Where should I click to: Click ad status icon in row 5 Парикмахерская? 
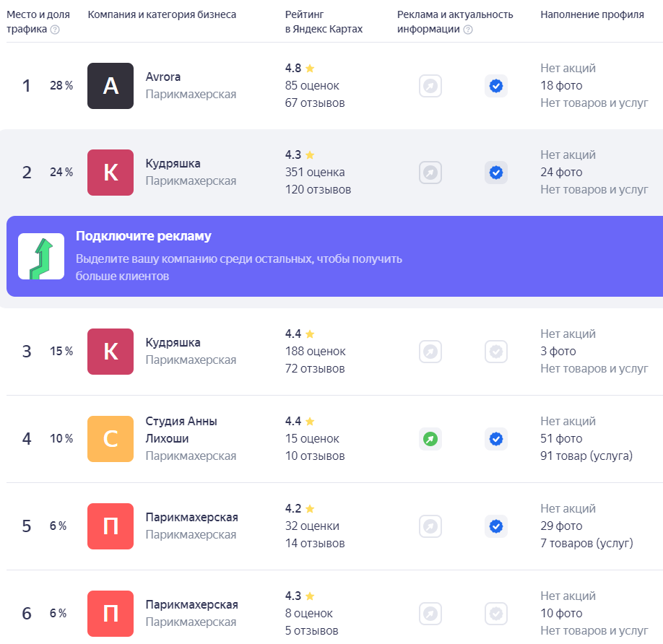tap(430, 526)
